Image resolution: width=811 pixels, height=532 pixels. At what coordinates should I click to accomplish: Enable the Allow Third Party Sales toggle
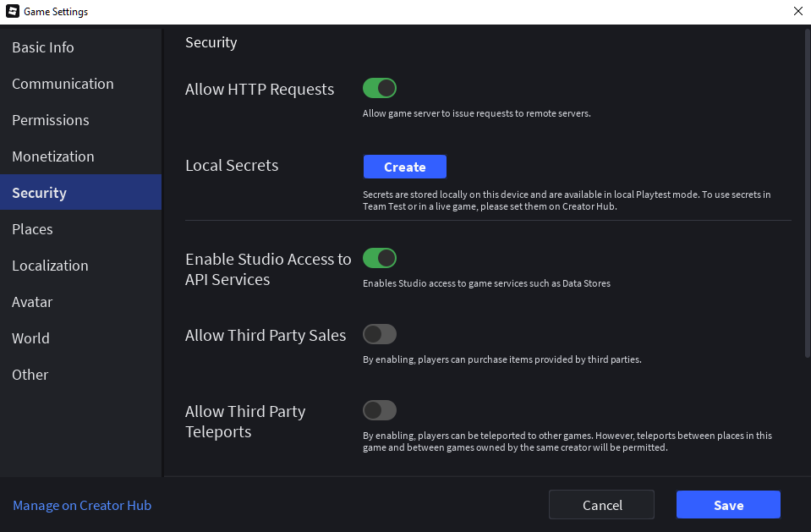point(380,334)
